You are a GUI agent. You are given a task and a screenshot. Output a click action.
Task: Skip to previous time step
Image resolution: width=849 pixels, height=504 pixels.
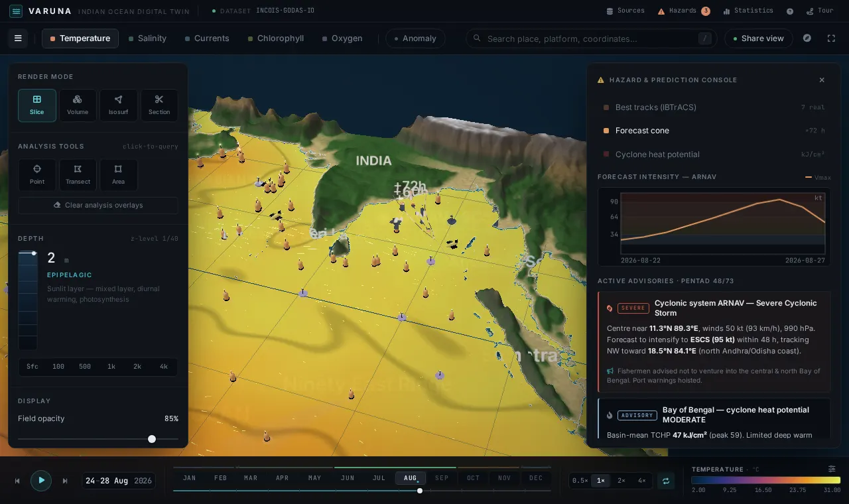(x=17, y=481)
